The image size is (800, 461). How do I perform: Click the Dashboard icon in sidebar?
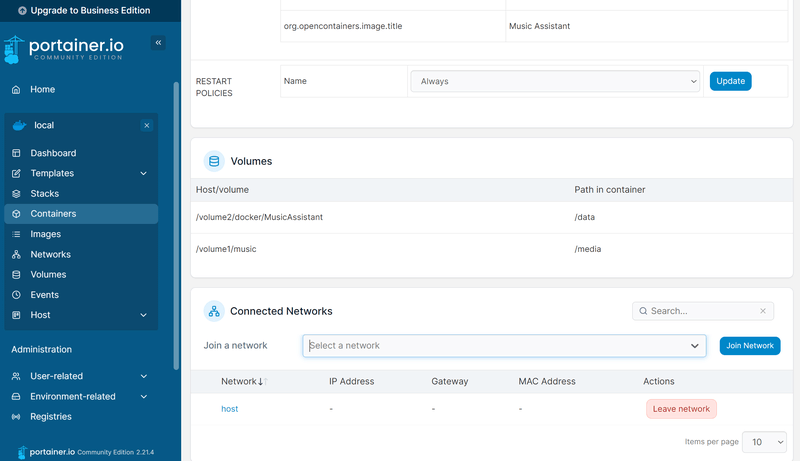click(16, 153)
